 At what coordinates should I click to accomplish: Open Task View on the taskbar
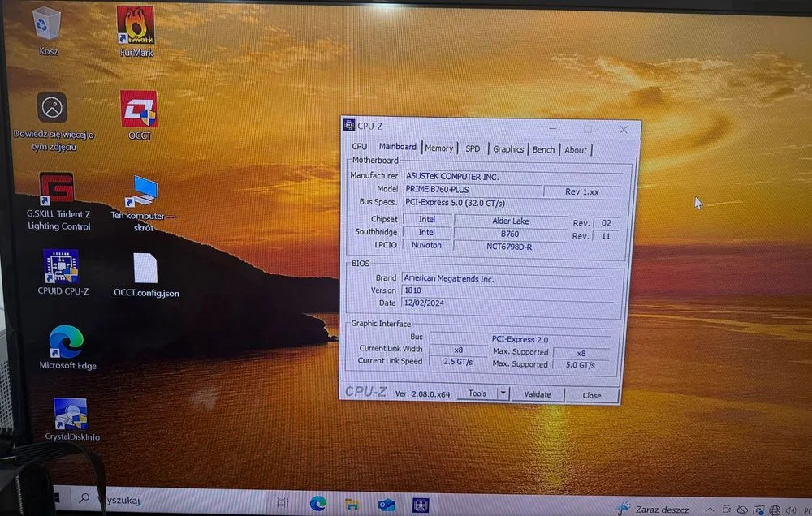[283, 502]
